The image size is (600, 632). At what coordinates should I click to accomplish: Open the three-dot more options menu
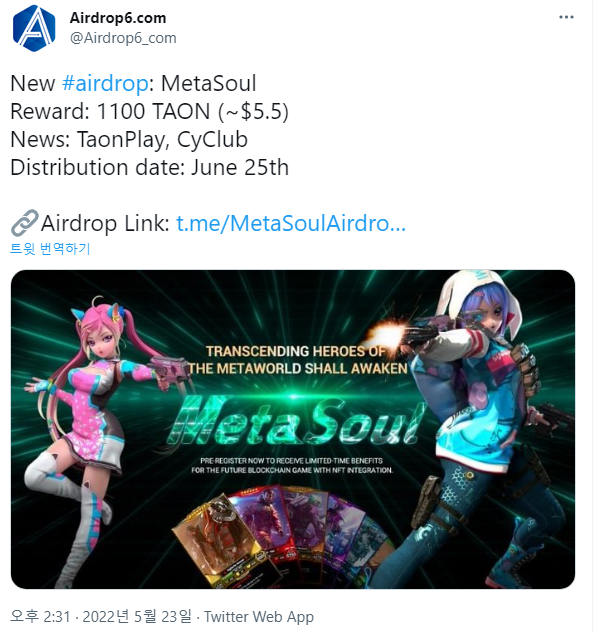pyautogui.click(x=566, y=17)
